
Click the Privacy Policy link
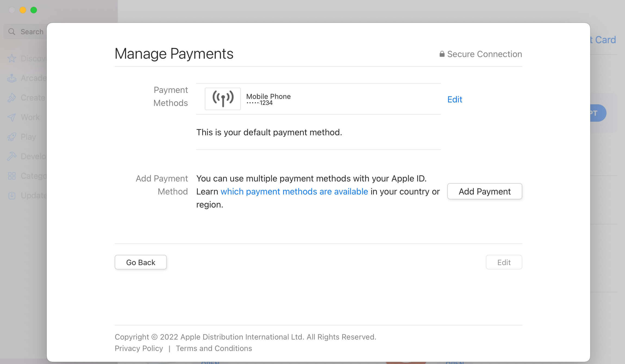tap(138, 348)
